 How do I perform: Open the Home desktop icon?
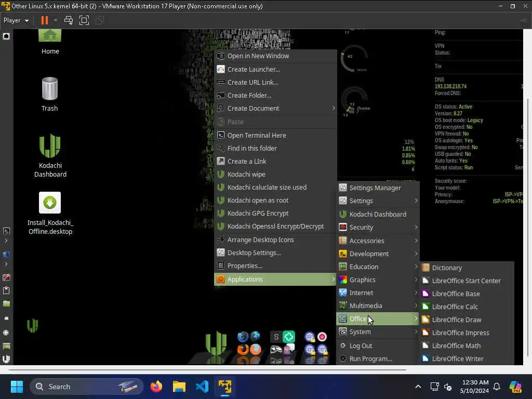coord(50,42)
